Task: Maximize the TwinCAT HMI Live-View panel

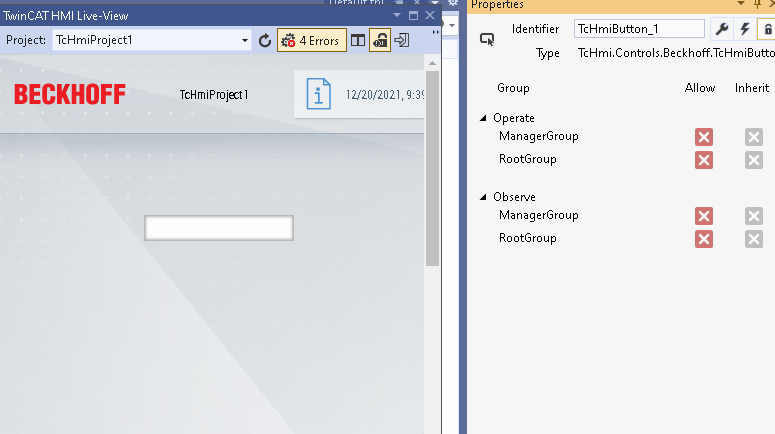Action: click(414, 15)
